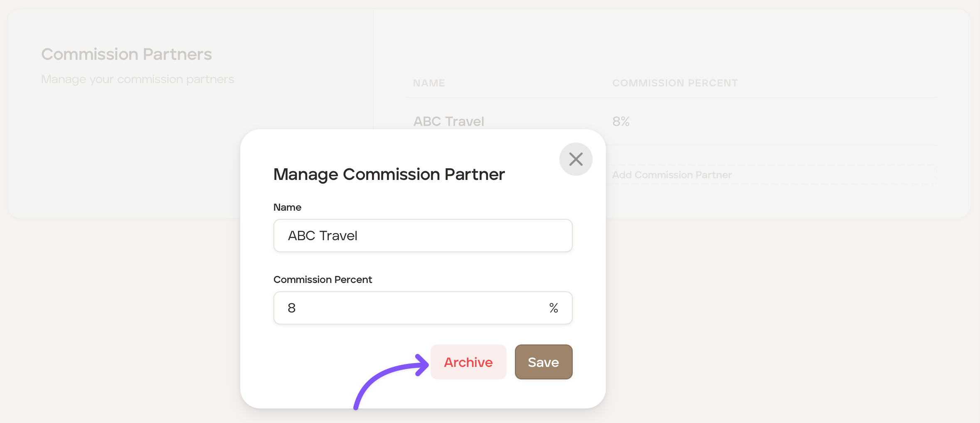Click the percent symbol in commission field
Image resolution: width=980 pixels, height=423 pixels.
coord(553,308)
